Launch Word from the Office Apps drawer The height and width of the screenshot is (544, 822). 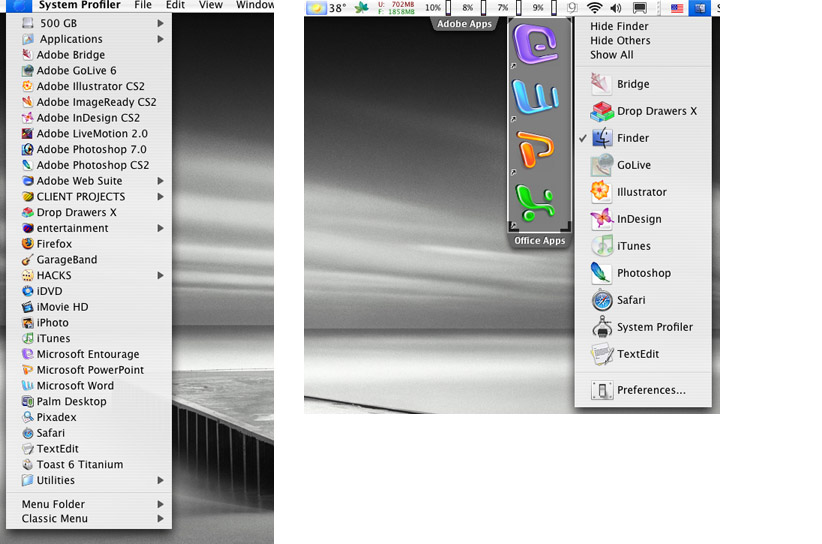535,97
